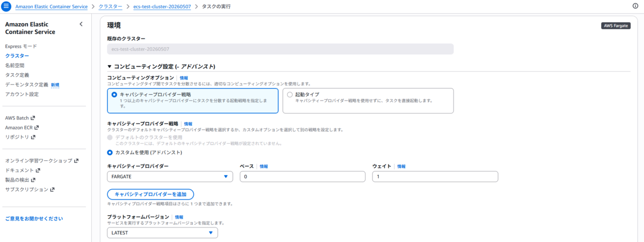This screenshot has height=242, width=644.
Task: Open リポジトリ external link
Action: (x=20, y=137)
